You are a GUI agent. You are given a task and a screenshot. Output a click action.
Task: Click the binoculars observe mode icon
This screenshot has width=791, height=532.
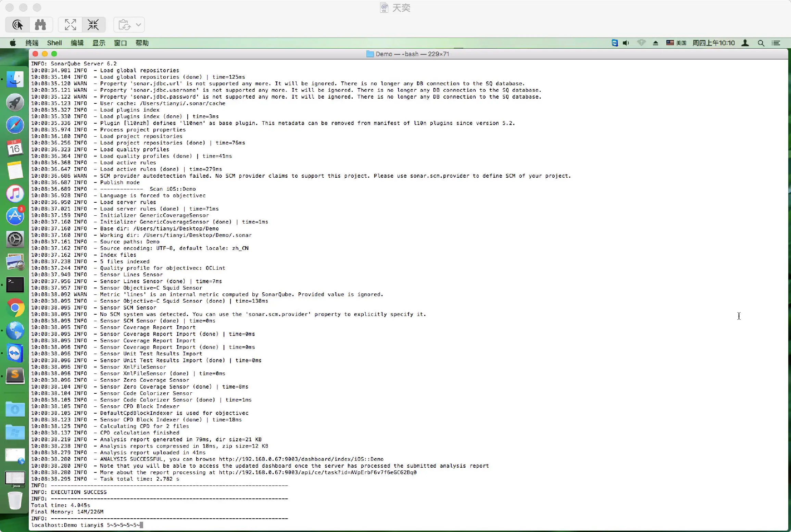click(40, 25)
